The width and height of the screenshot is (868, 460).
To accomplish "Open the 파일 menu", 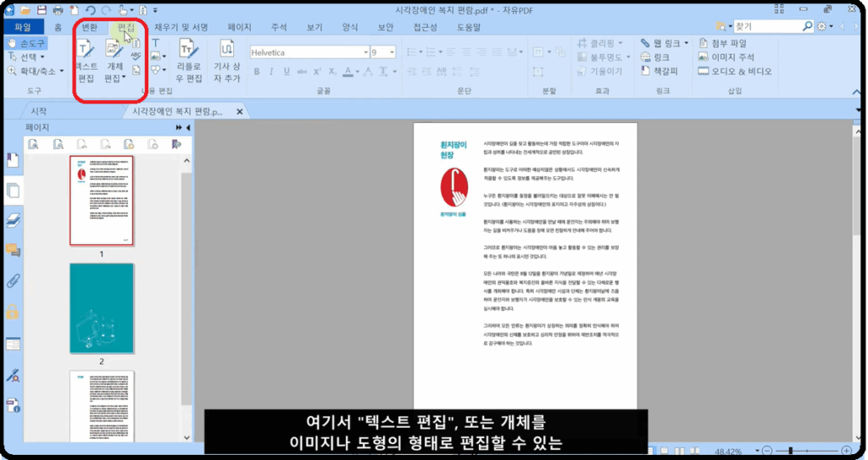I will pyautogui.click(x=23, y=27).
